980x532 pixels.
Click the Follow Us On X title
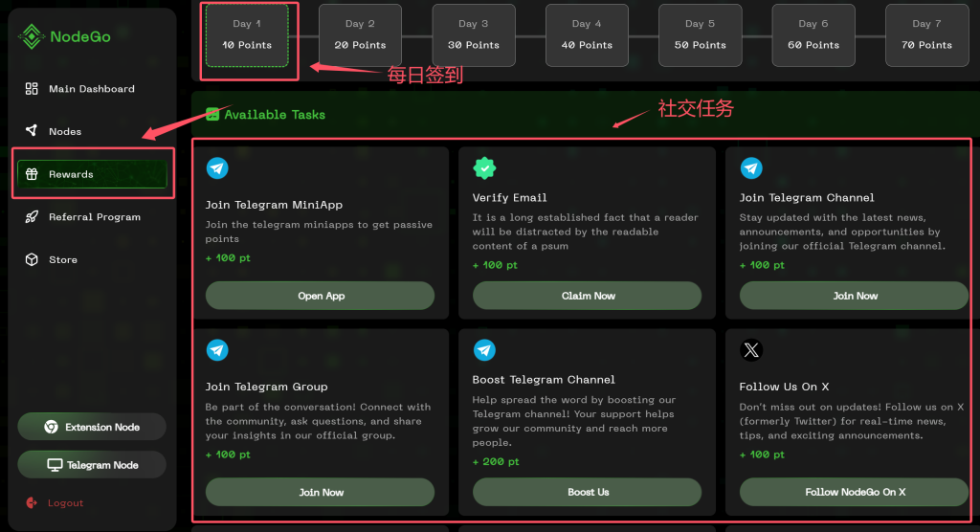pos(784,387)
